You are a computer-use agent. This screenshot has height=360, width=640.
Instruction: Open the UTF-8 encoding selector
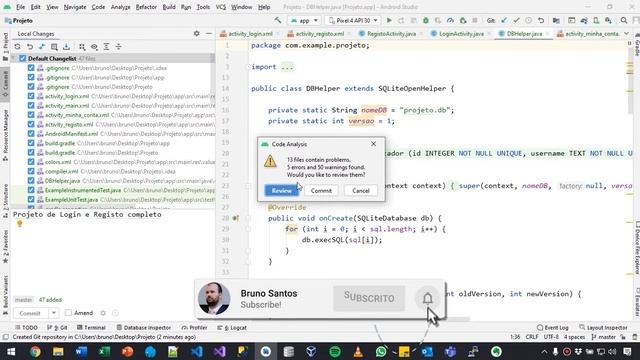tap(551, 337)
